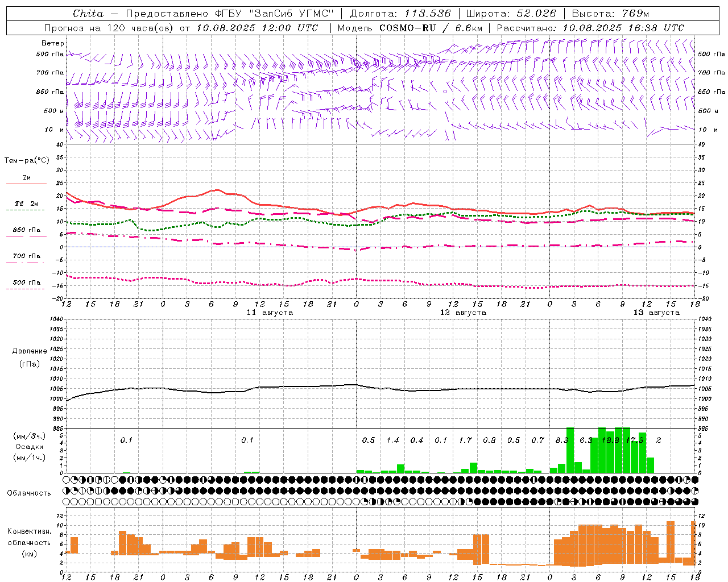Click the "Конвективн." convective cloud label
Image resolution: width=728 pixels, height=582 pixels.
pos(30,531)
